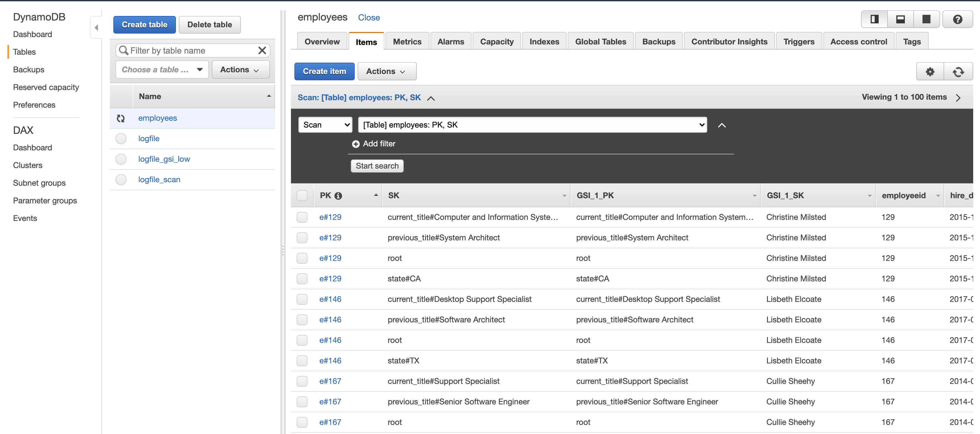Screen dimensions: 980x434
Task: Open the Contributor Insights tab
Action: [x=729, y=42]
